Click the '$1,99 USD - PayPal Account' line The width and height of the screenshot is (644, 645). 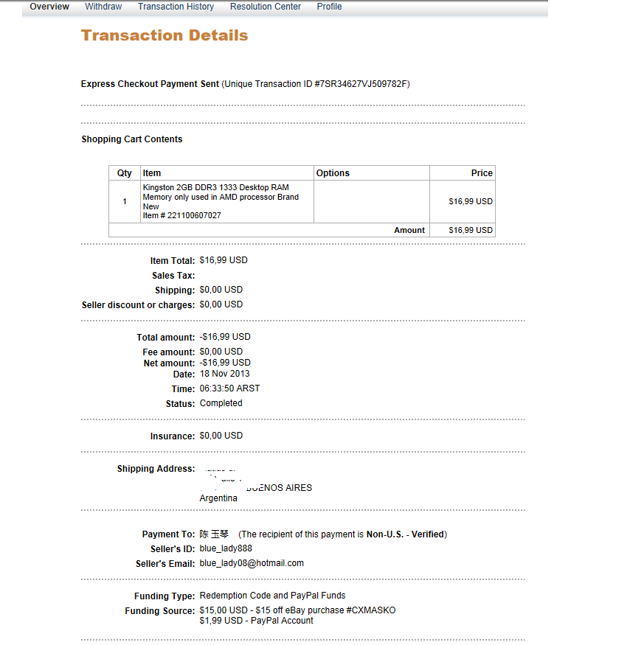pyautogui.click(x=257, y=621)
